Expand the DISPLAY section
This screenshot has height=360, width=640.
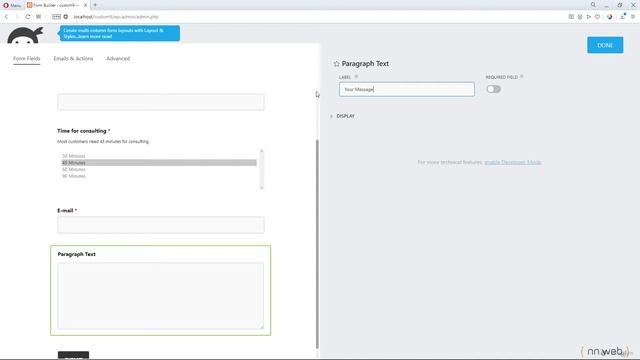[x=342, y=116]
